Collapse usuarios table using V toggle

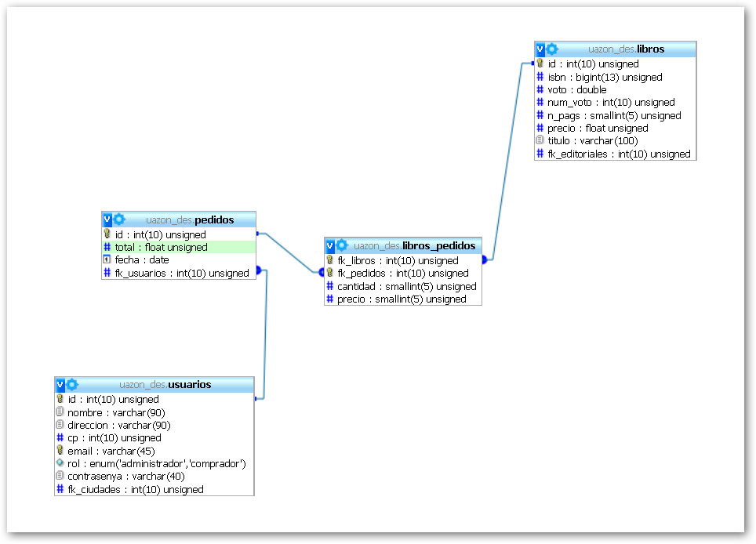coord(60,384)
